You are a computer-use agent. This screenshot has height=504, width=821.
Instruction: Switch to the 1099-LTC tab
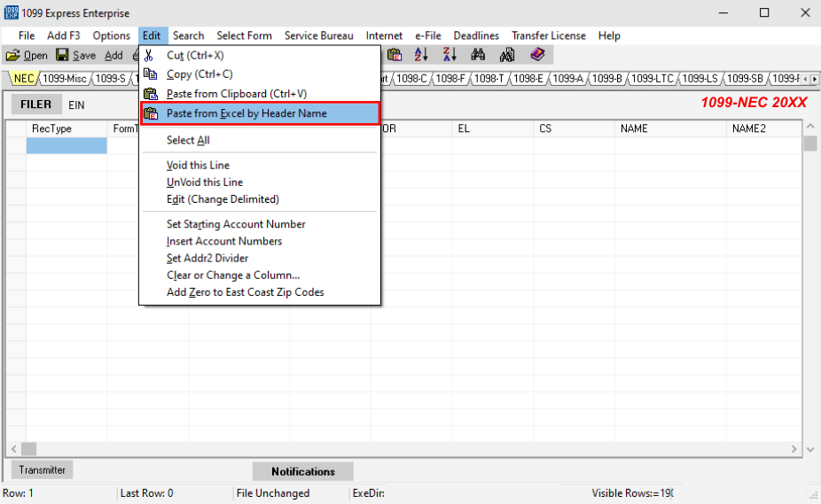(x=652, y=79)
